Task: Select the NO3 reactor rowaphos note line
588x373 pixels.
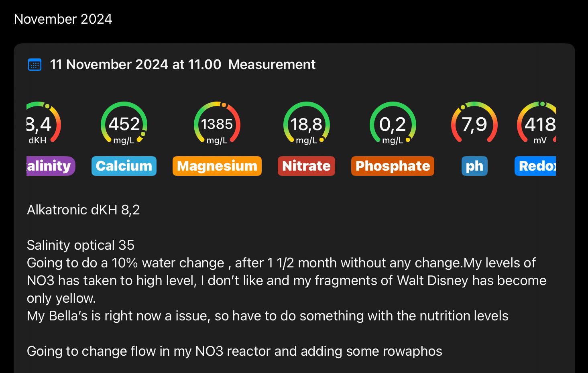Action: (x=234, y=351)
